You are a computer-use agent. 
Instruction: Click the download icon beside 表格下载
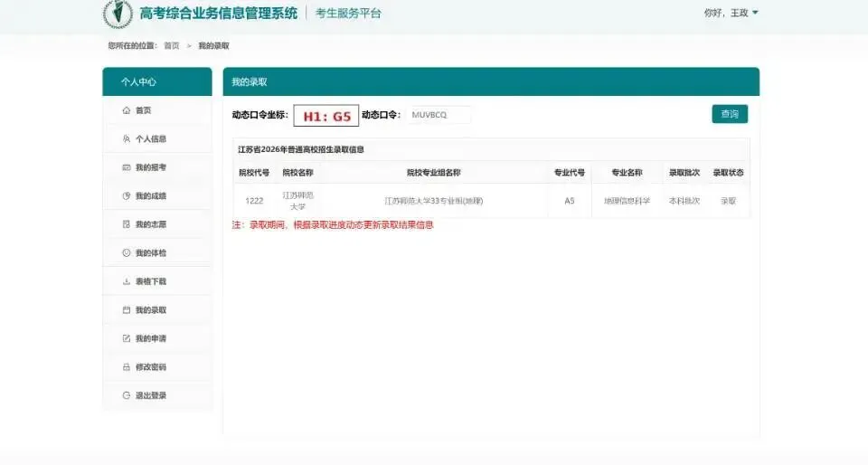pyautogui.click(x=127, y=281)
